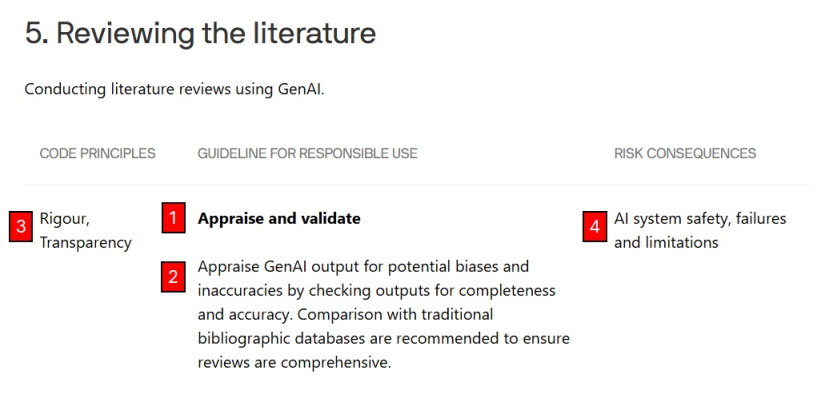Screen dimensions: 825x406
Task: Click the red marker numbered 3
Action: point(21,227)
